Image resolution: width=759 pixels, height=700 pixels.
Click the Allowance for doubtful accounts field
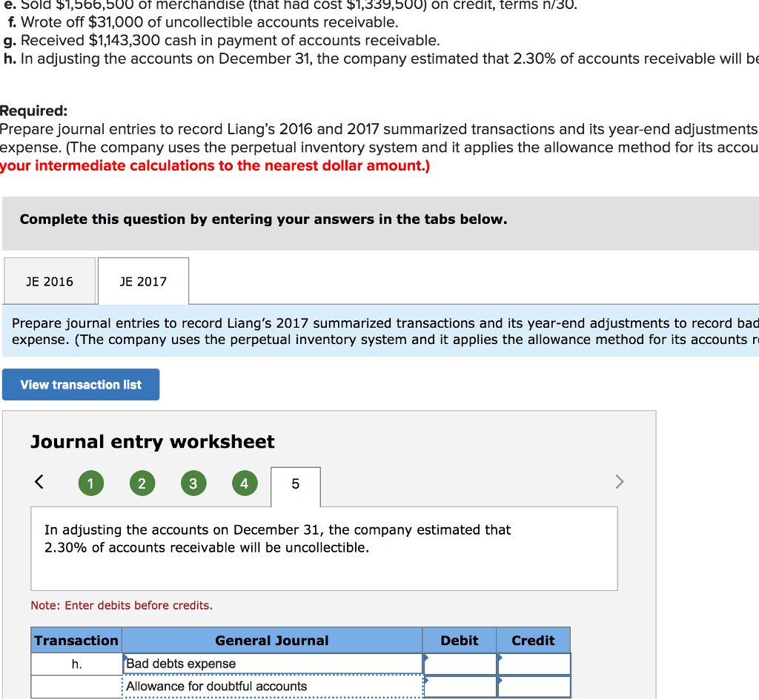[x=273, y=687]
